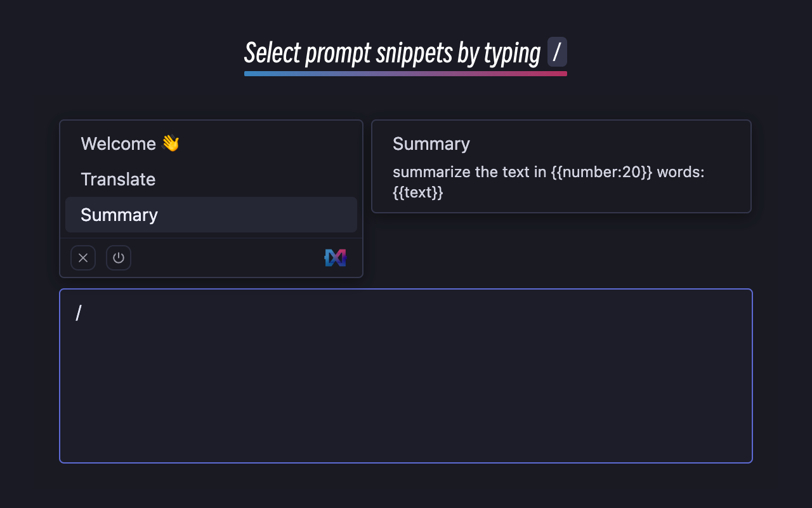
Task: Click the highlighted Summary row background
Action: tap(254, 215)
